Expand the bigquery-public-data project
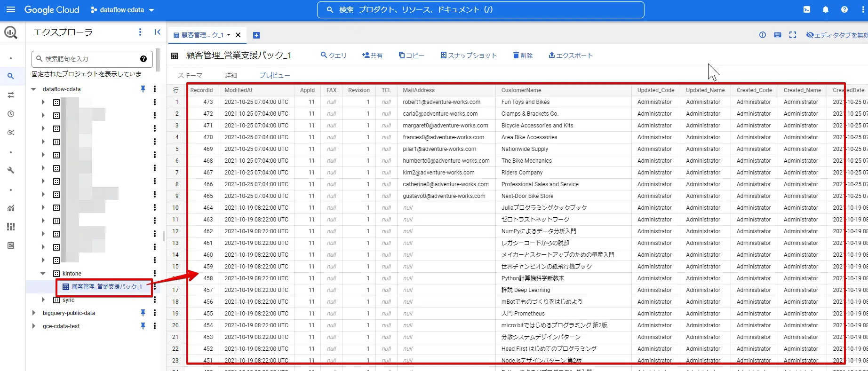Viewport: 868px width, 371px height. 33,313
